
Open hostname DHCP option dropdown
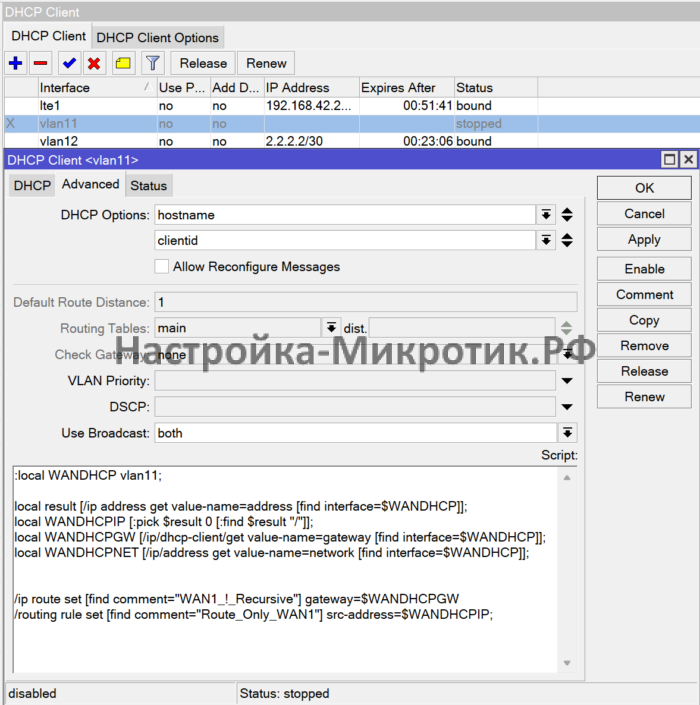click(x=546, y=215)
